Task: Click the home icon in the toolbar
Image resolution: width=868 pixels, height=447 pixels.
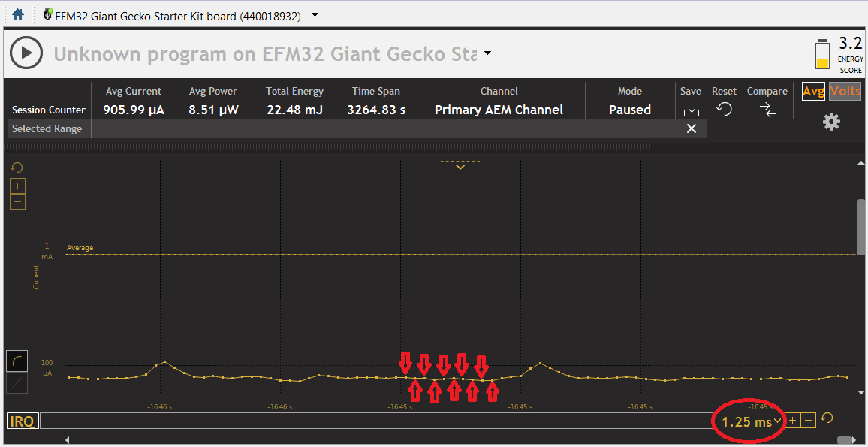Action: 17,13
